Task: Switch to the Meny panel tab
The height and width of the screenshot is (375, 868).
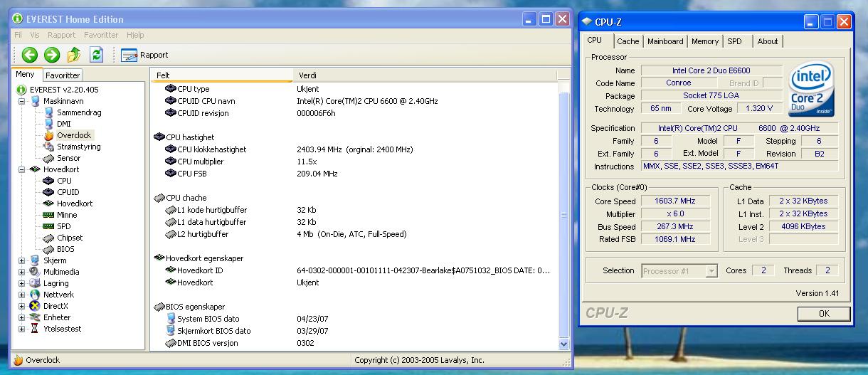Action: [x=25, y=74]
